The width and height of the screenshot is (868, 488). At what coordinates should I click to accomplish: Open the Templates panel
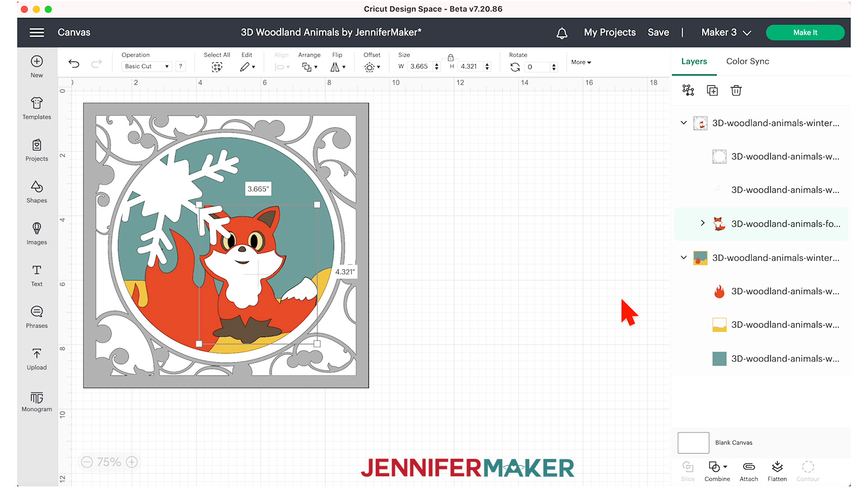37,108
